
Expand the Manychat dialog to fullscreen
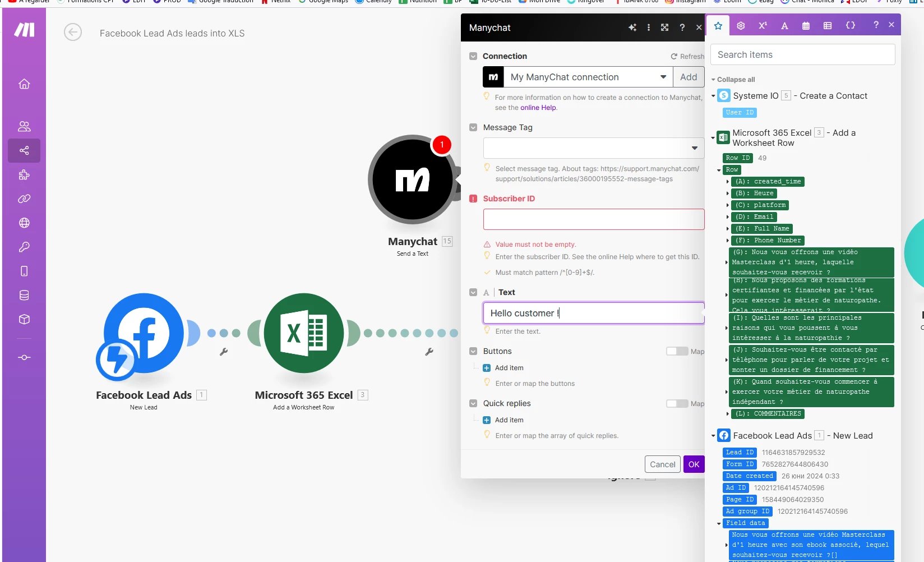(x=665, y=27)
